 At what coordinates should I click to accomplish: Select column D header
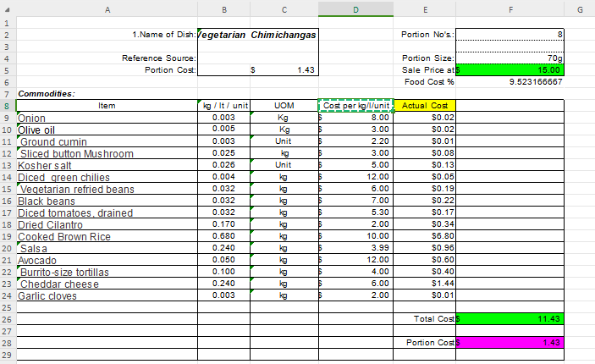[355, 10]
